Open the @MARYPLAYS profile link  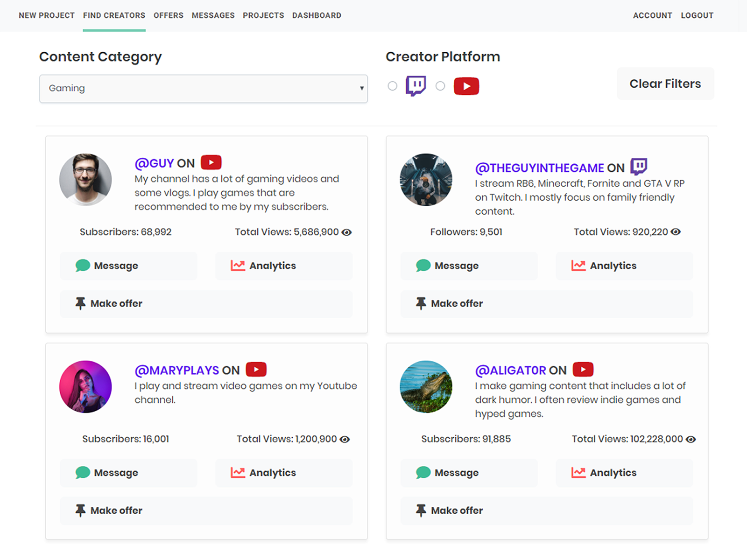pos(176,371)
